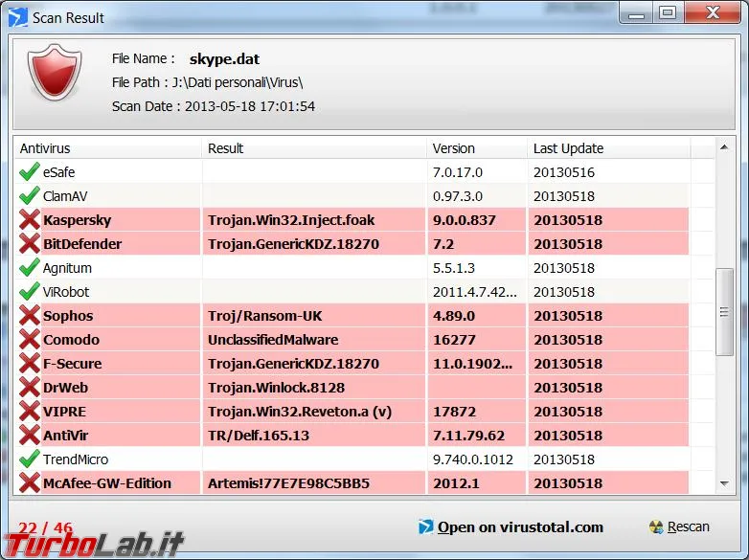The width and height of the screenshot is (749, 560).
Task: Select the ClamAV row name
Action: [65, 196]
